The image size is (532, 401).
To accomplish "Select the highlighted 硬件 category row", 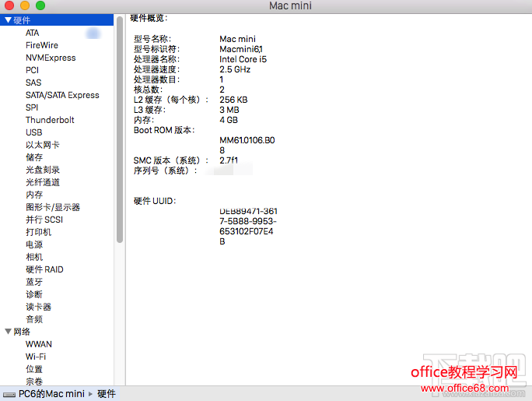I will [x=57, y=20].
